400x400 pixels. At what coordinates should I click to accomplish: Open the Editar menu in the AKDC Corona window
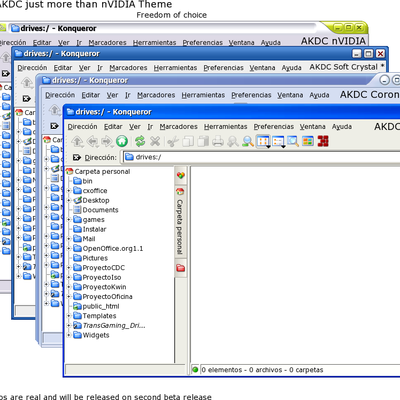pyautogui.click(x=91, y=95)
